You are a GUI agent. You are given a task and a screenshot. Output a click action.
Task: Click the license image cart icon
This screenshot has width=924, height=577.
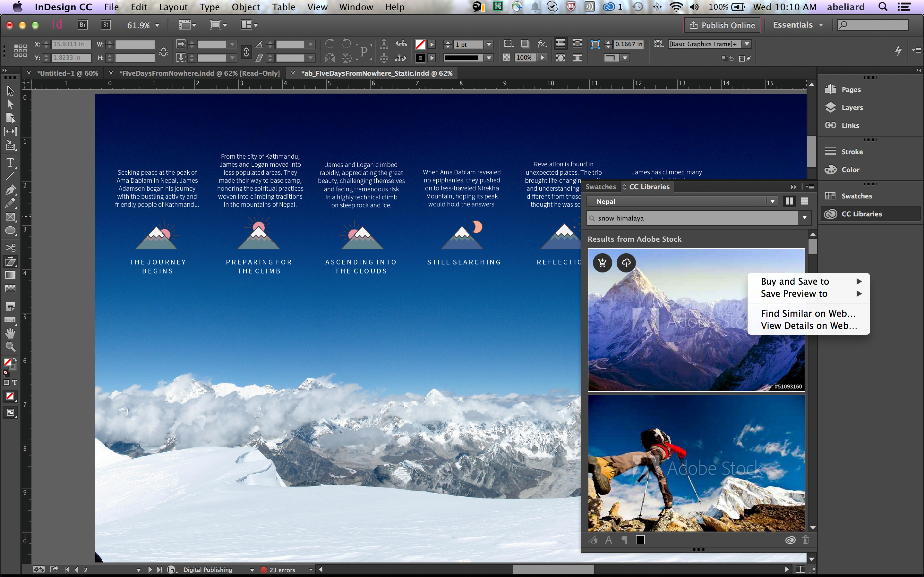(602, 263)
